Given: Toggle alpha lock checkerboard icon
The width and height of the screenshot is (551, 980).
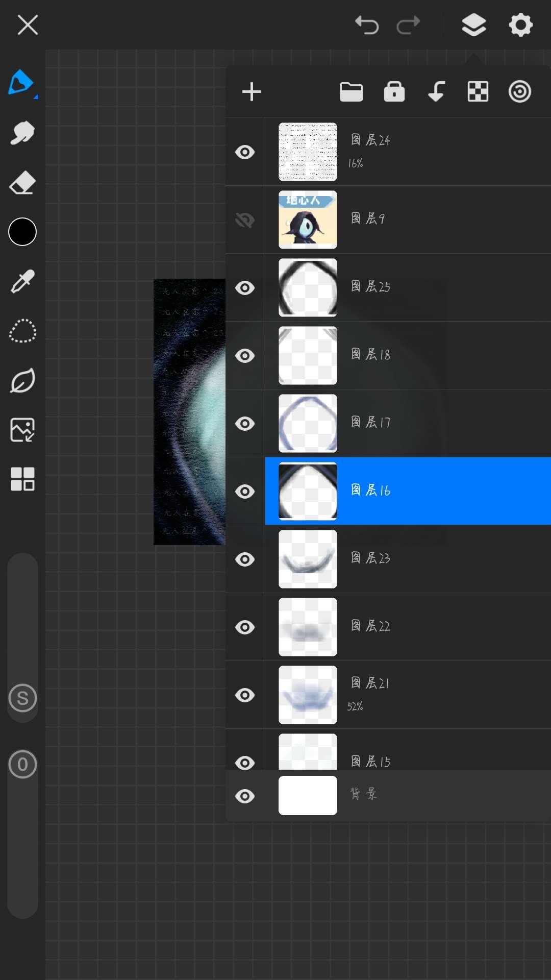Looking at the screenshot, I should 478,92.
